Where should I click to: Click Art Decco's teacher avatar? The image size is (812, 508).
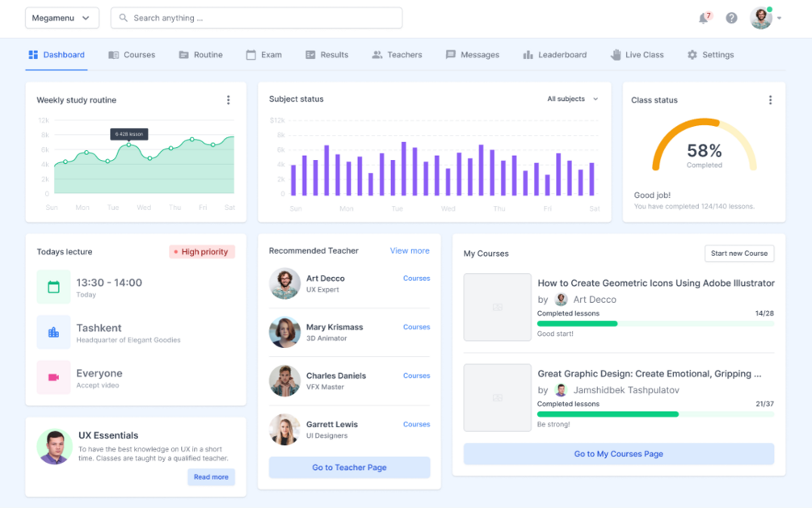[284, 283]
